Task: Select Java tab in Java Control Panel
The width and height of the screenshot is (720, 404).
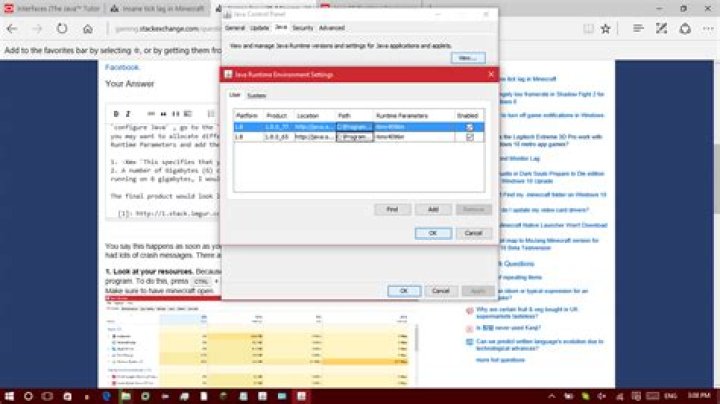Action: tap(281, 28)
